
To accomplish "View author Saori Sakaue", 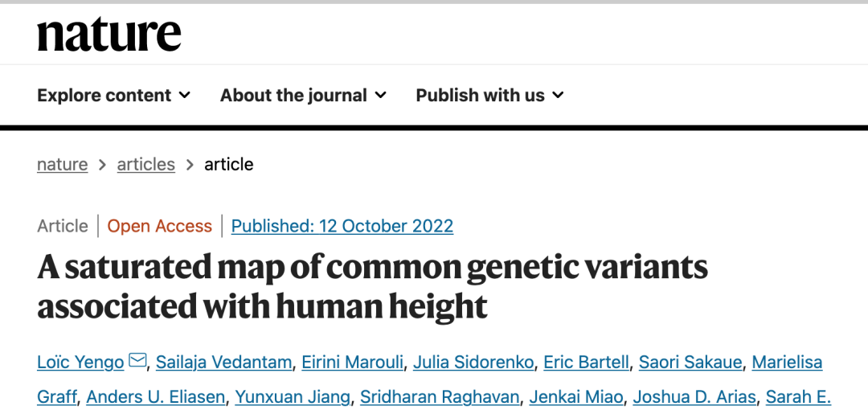I will point(690,363).
